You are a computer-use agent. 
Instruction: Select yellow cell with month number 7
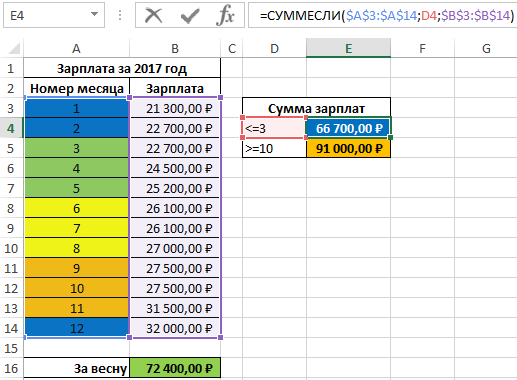77,228
